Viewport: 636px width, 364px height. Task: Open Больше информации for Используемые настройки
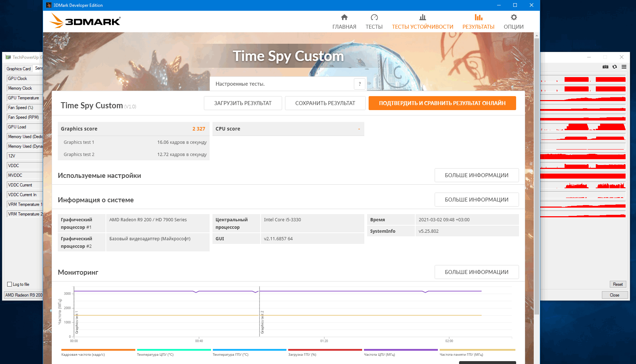click(477, 175)
